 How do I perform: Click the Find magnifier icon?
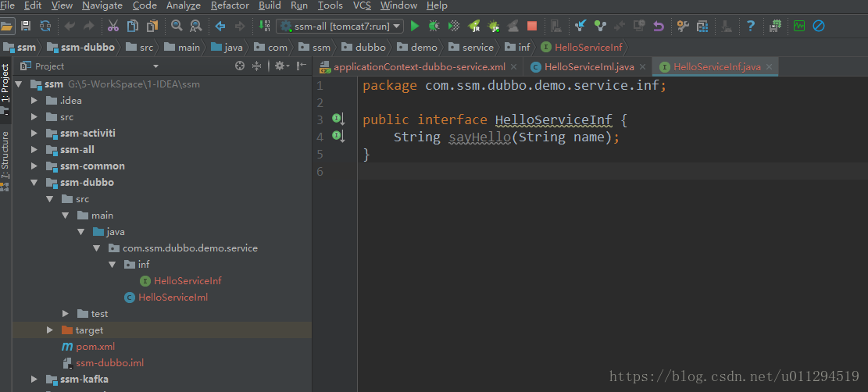(x=177, y=26)
